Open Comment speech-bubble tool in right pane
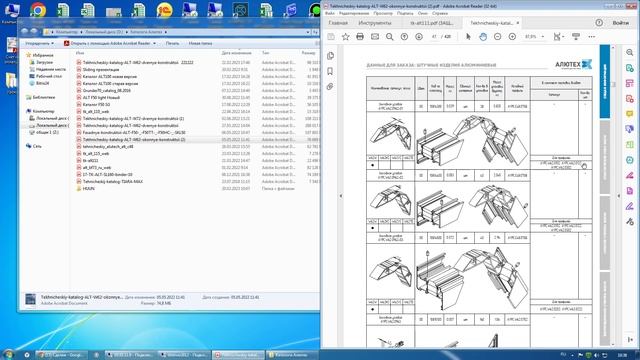This screenshot has height=360, width=640. [x=630, y=114]
